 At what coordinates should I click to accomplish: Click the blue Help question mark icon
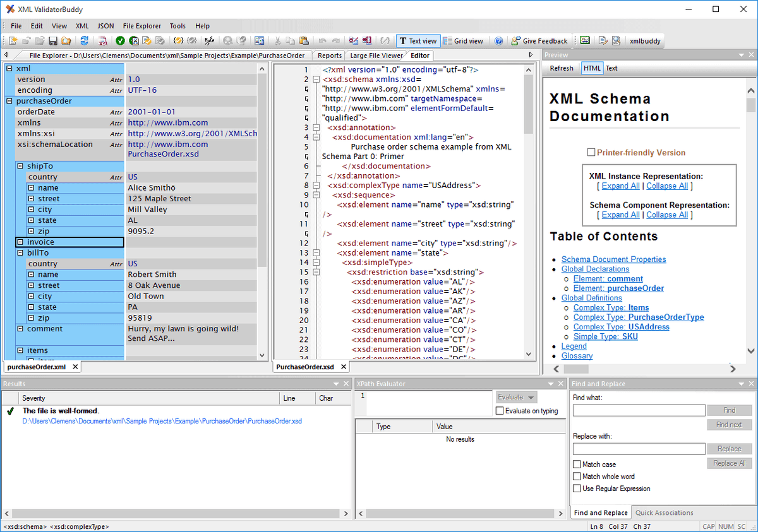pos(498,41)
